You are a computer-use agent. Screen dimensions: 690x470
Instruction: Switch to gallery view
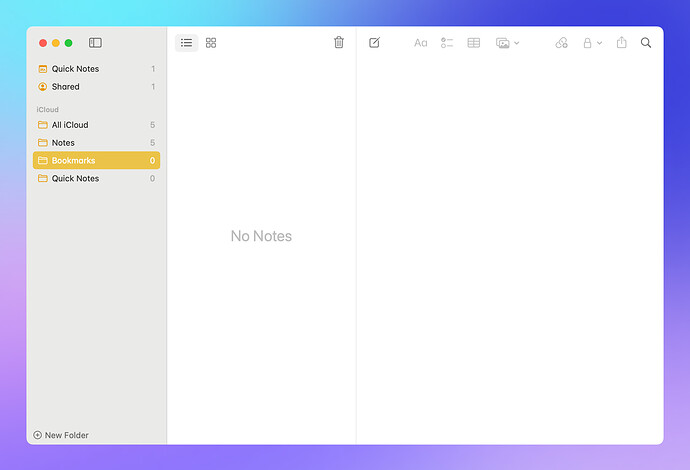(x=211, y=43)
